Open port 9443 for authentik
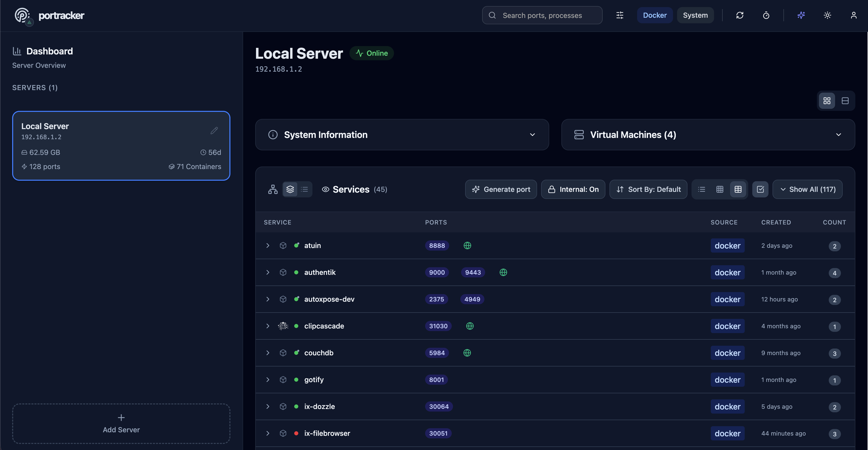Image resolution: width=868 pixels, height=450 pixels. pyautogui.click(x=473, y=272)
